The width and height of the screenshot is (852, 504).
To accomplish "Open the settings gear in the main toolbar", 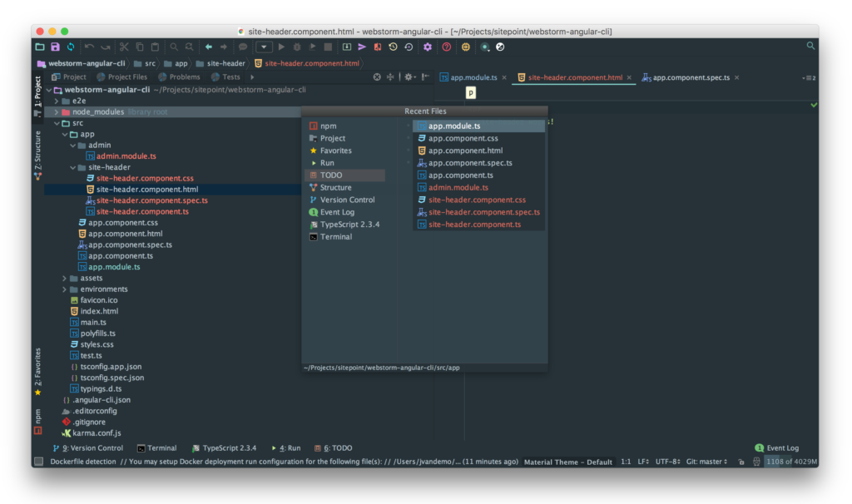I will pyautogui.click(x=428, y=47).
